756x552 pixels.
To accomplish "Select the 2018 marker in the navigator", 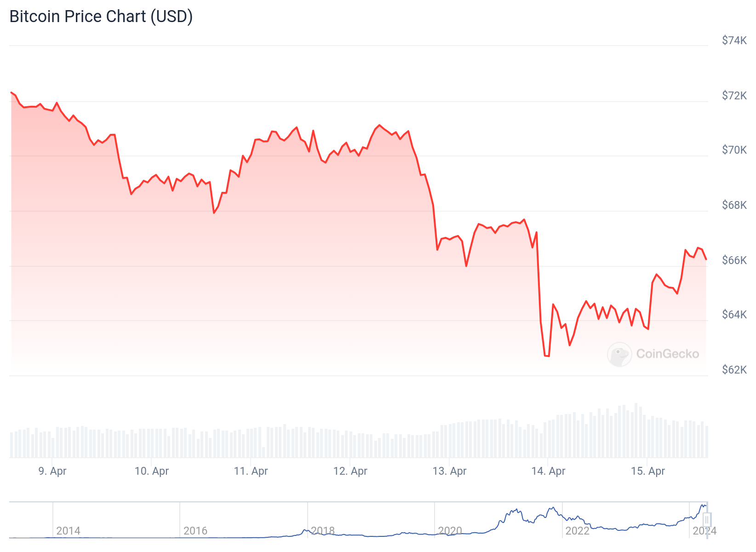I will (323, 531).
